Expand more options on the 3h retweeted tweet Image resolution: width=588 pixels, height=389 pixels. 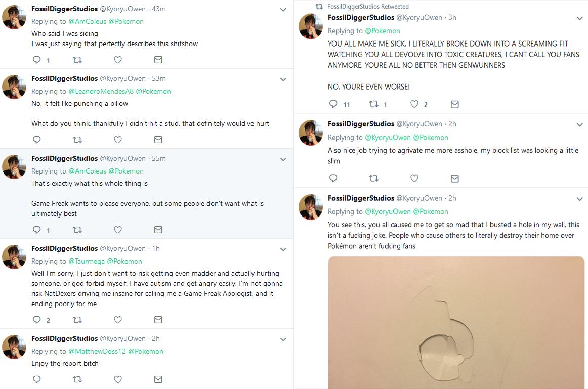point(580,18)
